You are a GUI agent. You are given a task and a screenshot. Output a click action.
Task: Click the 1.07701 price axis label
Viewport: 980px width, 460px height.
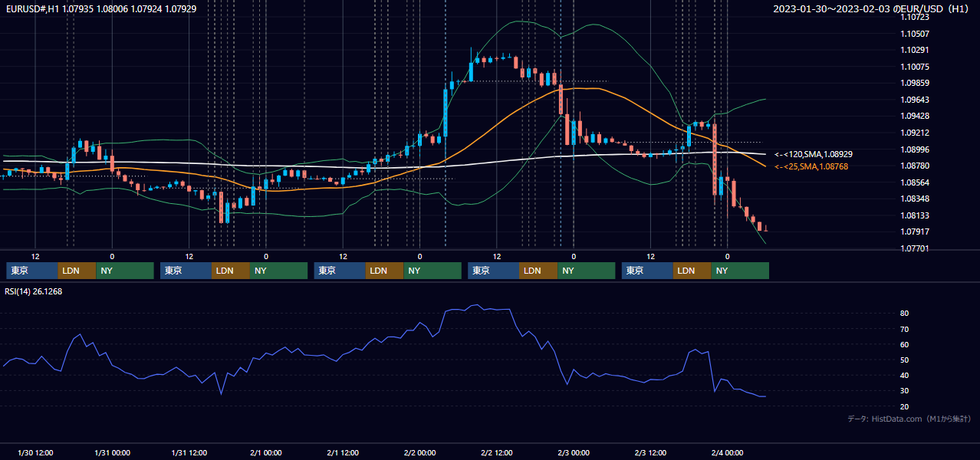915,248
